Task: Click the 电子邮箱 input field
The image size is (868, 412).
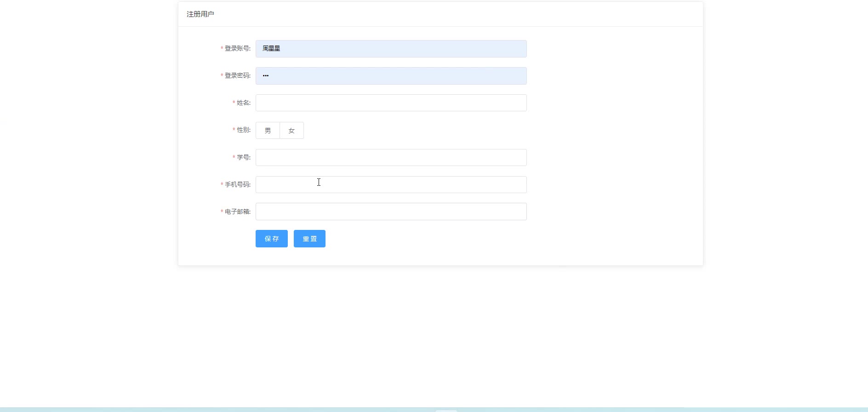Action: [x=391, y=212]
